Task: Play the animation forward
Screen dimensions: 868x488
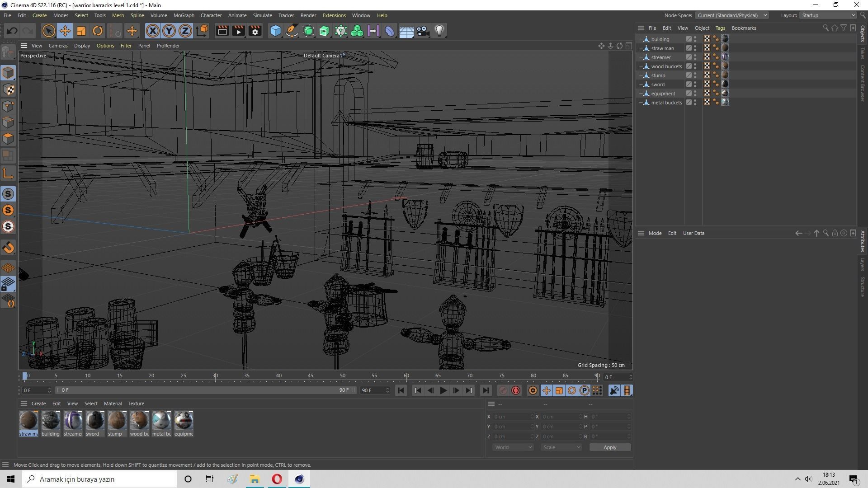Action: tap(443, 390)
